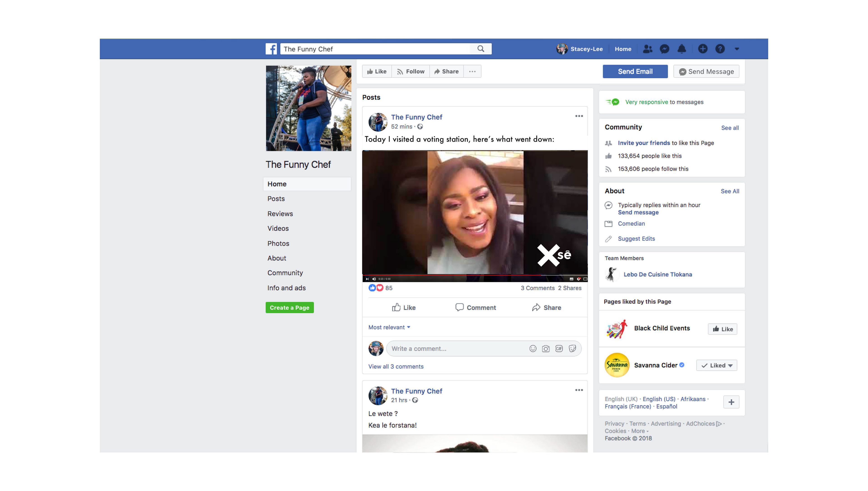View the 85 reactions on the post
868x491 pixels.
[x=380, y=288]
